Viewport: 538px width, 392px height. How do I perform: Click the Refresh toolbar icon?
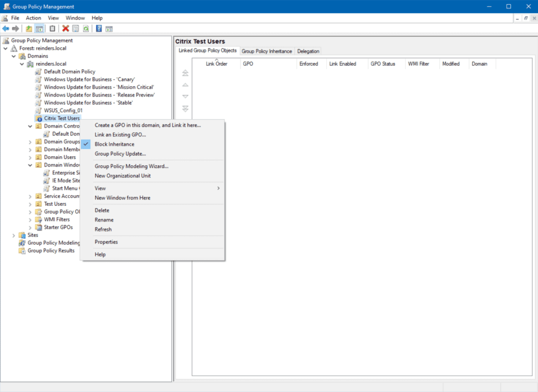coord(86,28)
